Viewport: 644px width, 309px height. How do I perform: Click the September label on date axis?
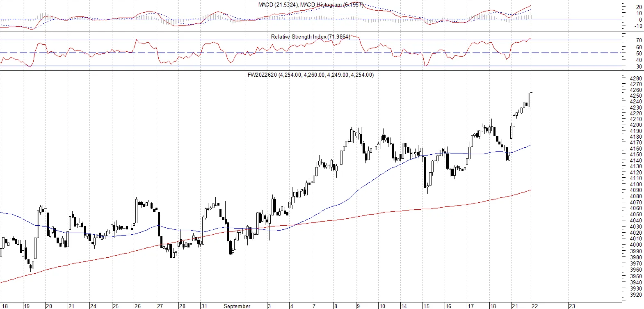pos(237,306)
